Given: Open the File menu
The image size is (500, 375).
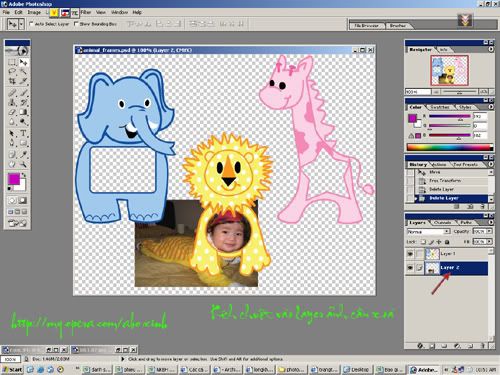Looking at the screenshot, I should [x=6, y=12].
